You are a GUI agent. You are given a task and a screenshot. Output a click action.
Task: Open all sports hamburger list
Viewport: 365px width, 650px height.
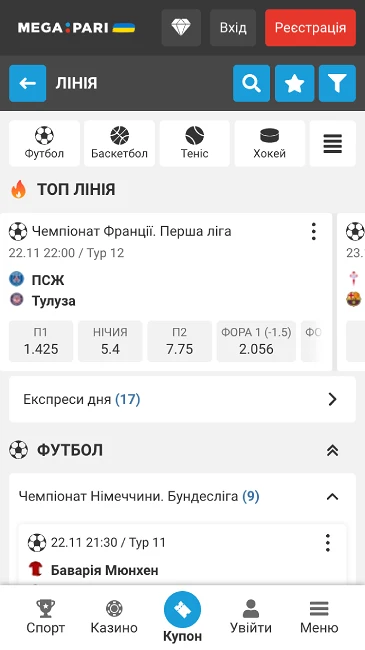[333, 143]
